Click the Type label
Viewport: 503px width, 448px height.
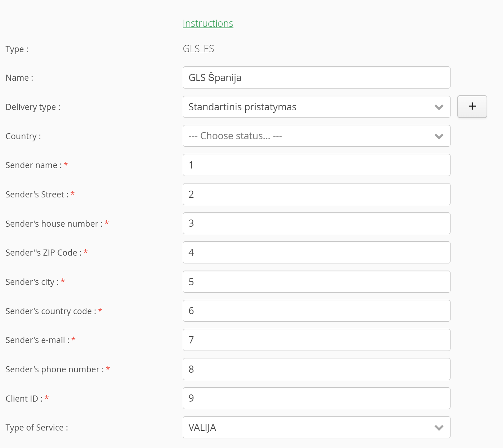pos(17,49)
